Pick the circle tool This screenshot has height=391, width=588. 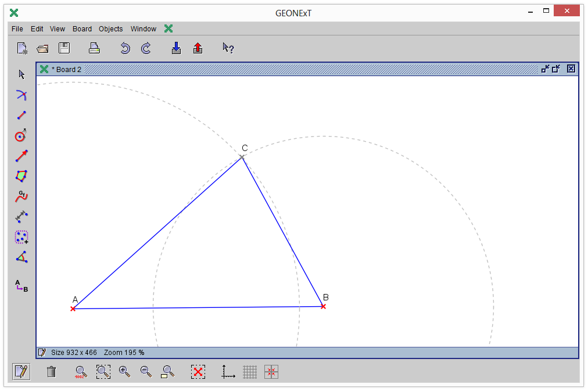[x=21, y=135]
